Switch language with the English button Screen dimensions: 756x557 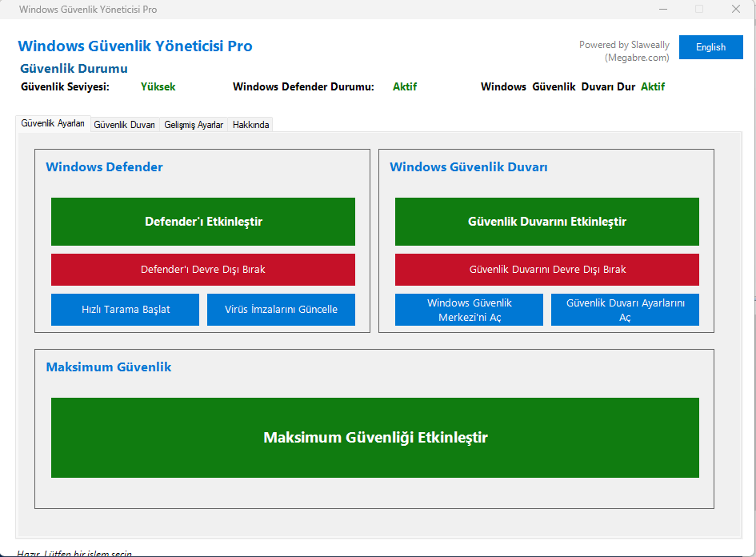(x=711, y=47)
